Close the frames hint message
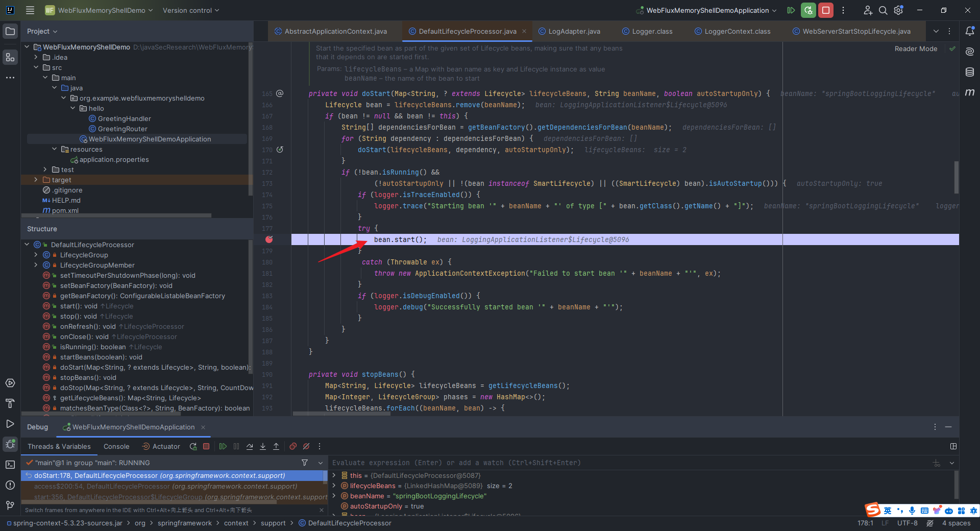This screenshot has width=980, height=531. coord(322,510)
